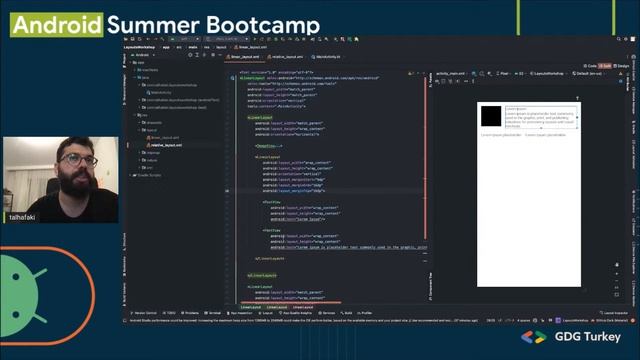Image resolution: width=640 pixels, height=360 pixels.
Task: Click LayoutsWorkshop breadcrumb in navigation bar
Action: point(139,47)
